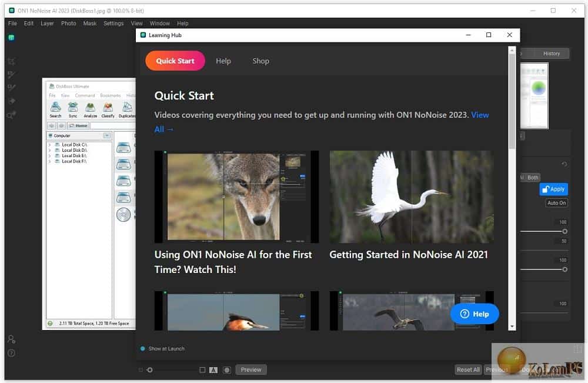Open the History tab in right panel

pyautogui.click(x=552, y=54)
